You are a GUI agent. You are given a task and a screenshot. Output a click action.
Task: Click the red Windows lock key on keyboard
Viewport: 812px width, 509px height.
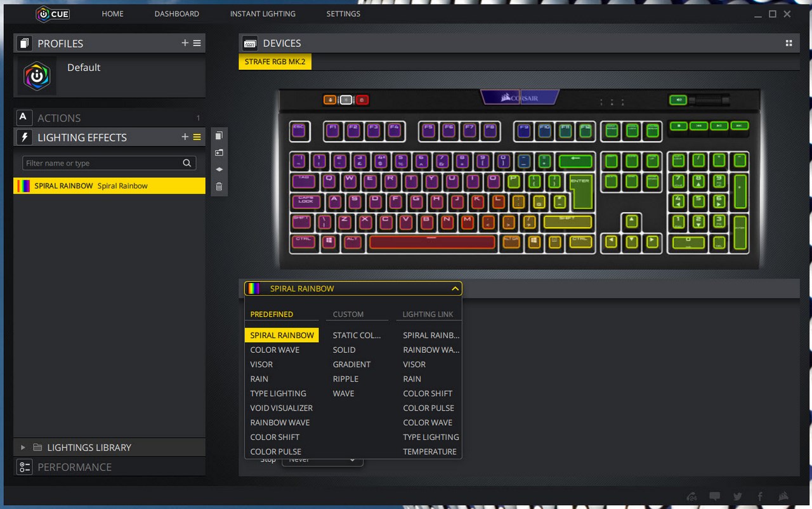click(x=362, y=100)
